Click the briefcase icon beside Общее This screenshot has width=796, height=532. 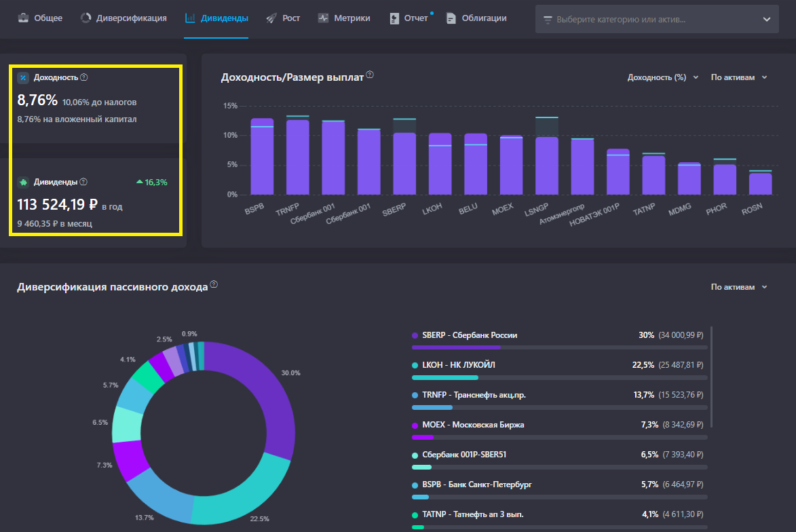23,18
